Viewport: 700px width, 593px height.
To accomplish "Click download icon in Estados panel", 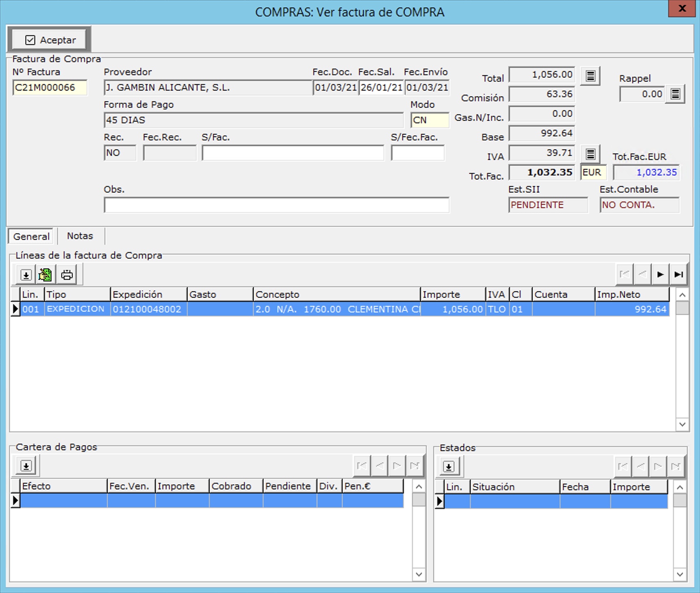I will 449,466.
